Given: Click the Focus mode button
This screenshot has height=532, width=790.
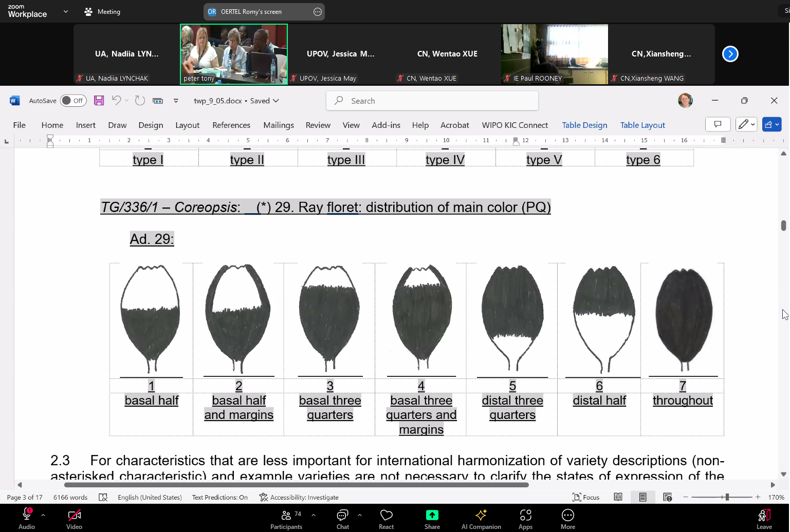Looking at the screenshot, I should [x=586, y=497].
